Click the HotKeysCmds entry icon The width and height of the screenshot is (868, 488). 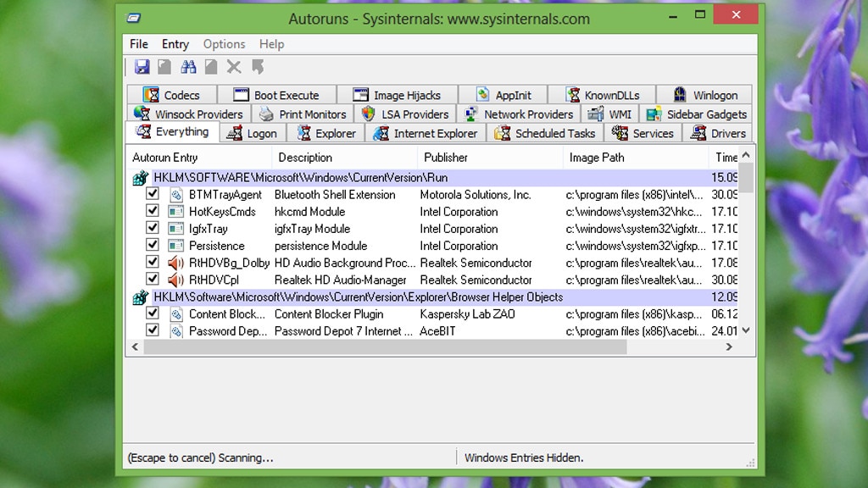(x=176, y=212)
